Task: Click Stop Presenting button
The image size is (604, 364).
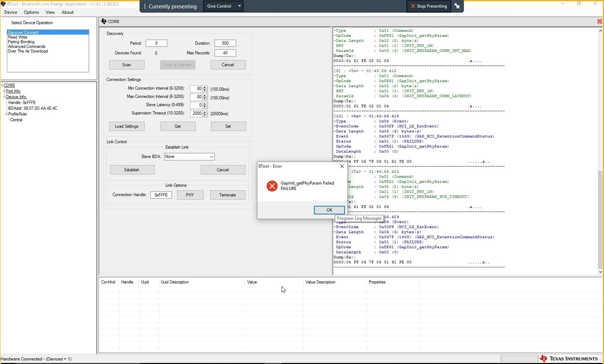Action: click(429, 6)
